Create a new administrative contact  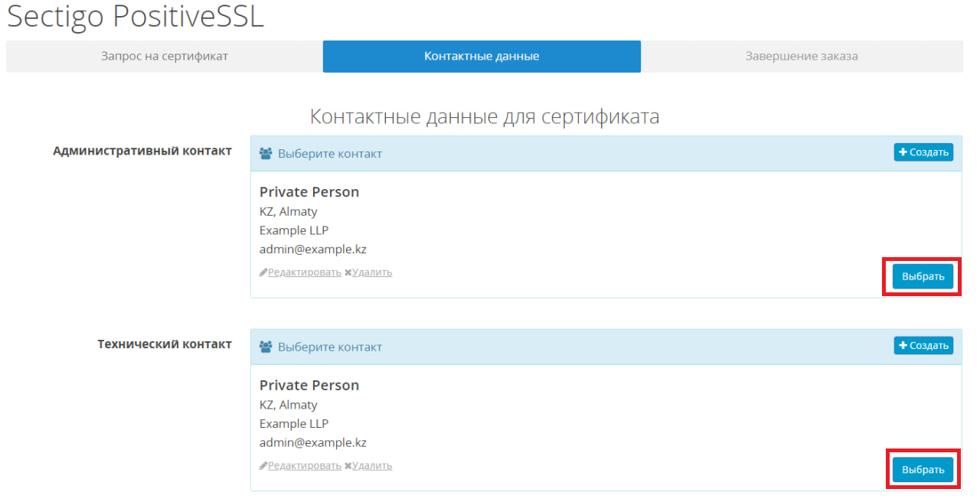923,152
